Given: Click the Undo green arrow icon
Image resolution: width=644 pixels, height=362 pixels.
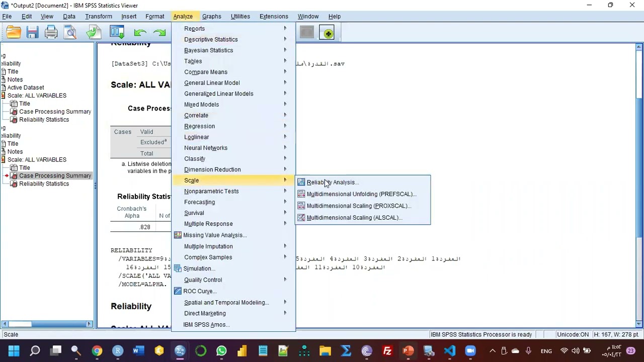Looking at the screenshot, I should [x=140, y=33].
